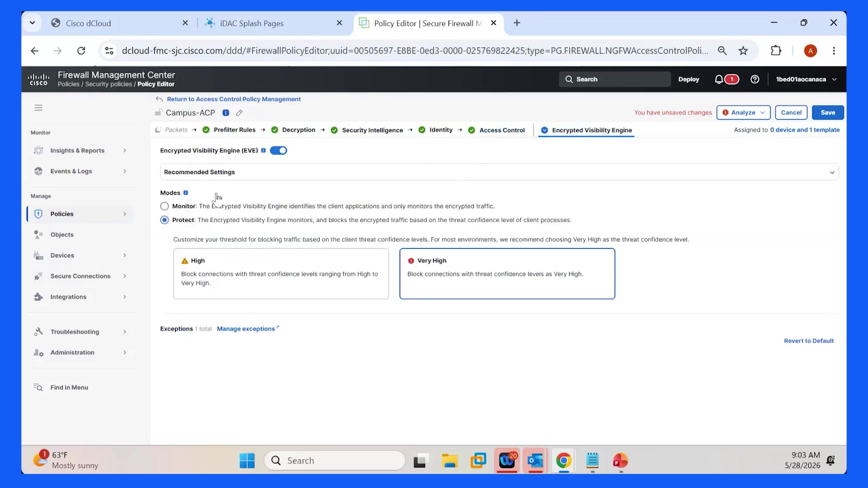Click the info icon next to Campus-ACP
The image size is (868, 488).
click(x=226, y=113)
